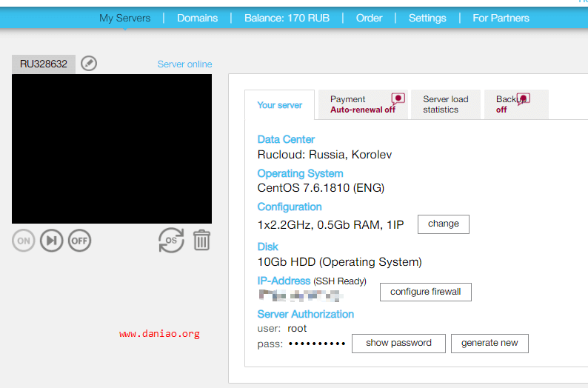
Task: Click notification bubble icon on Payment tab
Action: pyautogui.click(x=398, y=99)
